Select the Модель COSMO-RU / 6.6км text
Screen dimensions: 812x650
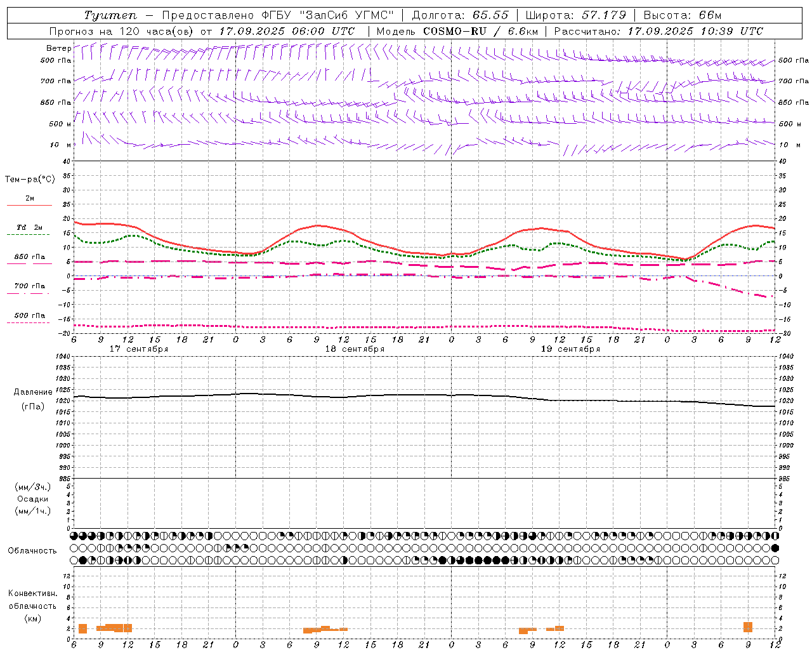[x=457, y=31]
